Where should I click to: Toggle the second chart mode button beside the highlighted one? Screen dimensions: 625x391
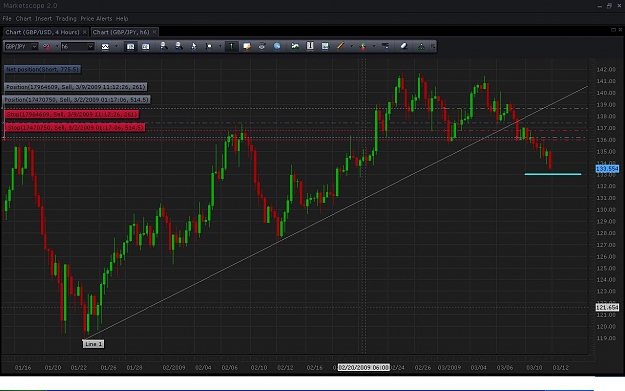pos(145,47)
